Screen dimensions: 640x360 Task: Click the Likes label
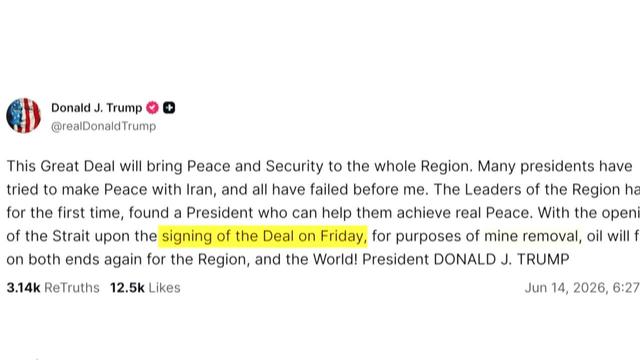[x=164, y=288]
